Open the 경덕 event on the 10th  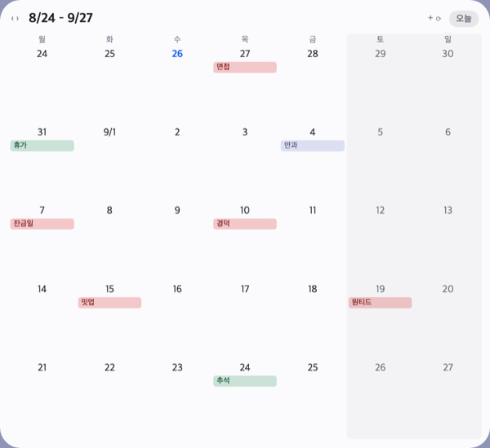(245, 224)
